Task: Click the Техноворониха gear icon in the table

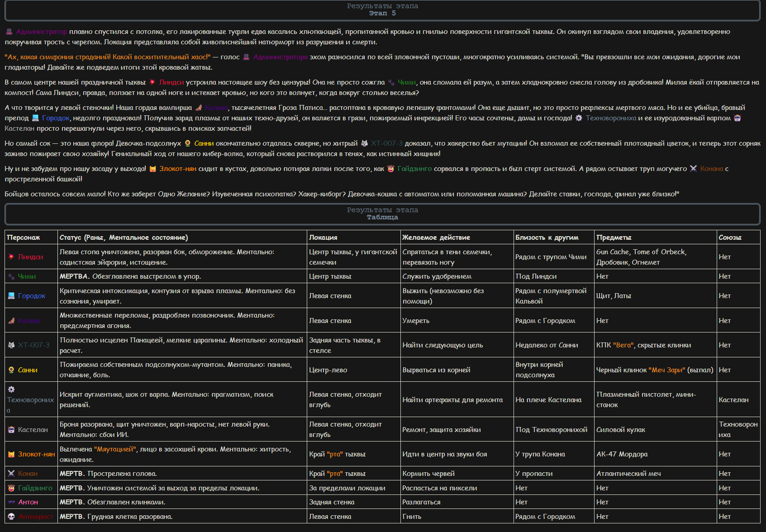Action: click(x=11, y=389)
